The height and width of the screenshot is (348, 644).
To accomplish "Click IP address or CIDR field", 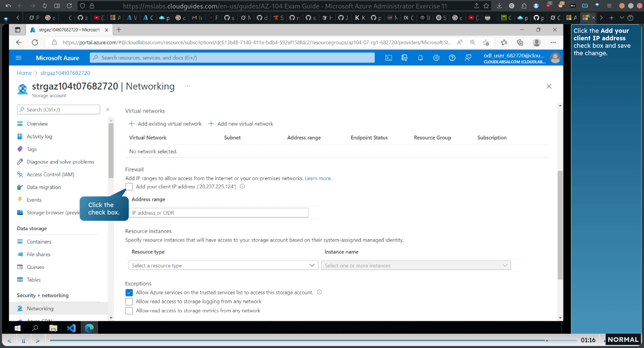I will click(219, 213).
